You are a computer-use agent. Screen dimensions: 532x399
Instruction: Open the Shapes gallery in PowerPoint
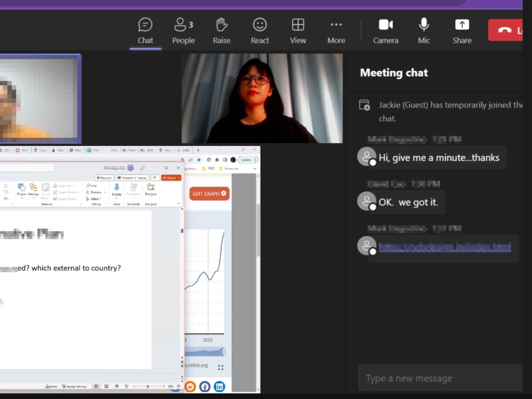tap(22, 190)
